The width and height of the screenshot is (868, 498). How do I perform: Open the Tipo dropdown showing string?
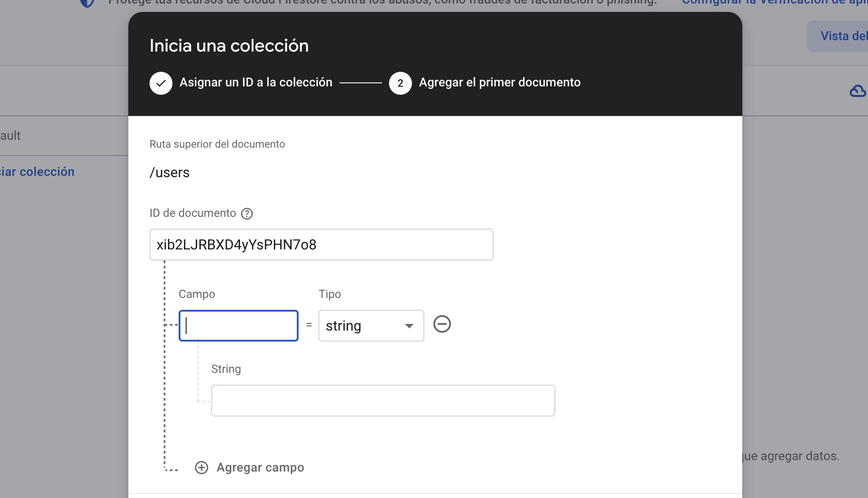click(x=370, y=326)
